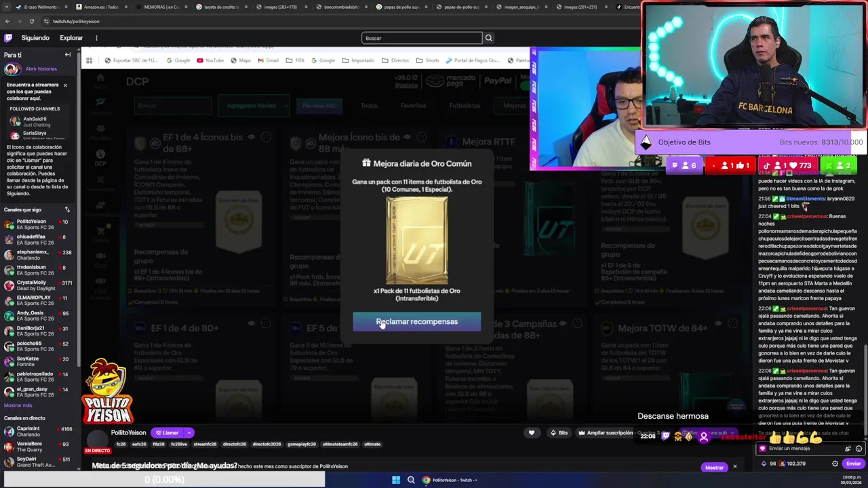Open YouTube bookmark in streamed browser
Screen dimensions: 868x488
tap(210, 60)
